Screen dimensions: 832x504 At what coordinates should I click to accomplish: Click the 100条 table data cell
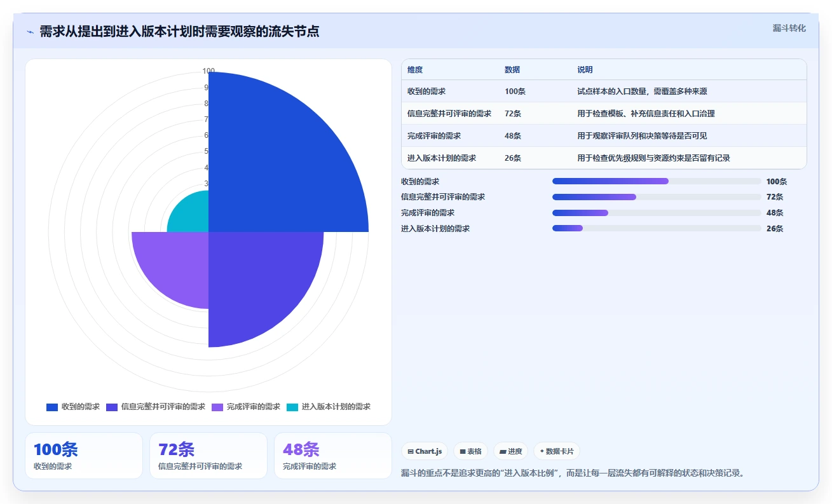(x=515, y=92)
